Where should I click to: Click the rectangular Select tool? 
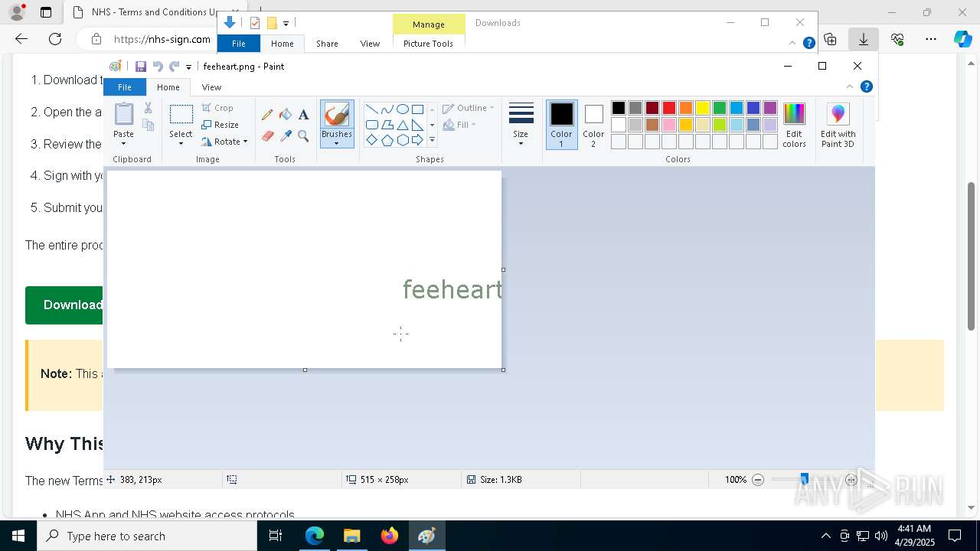coord(181,115)
